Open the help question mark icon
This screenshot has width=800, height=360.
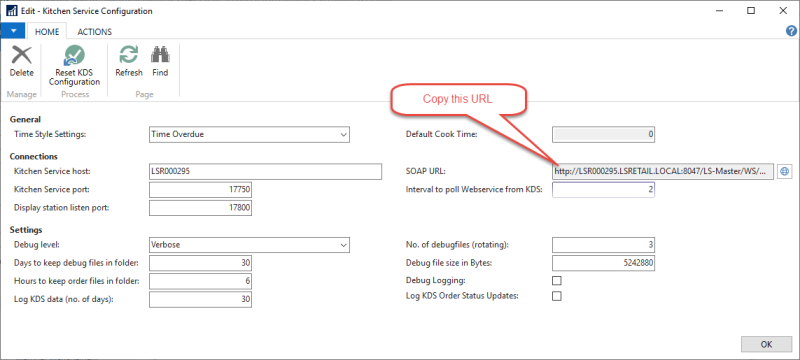coord(792,31)
